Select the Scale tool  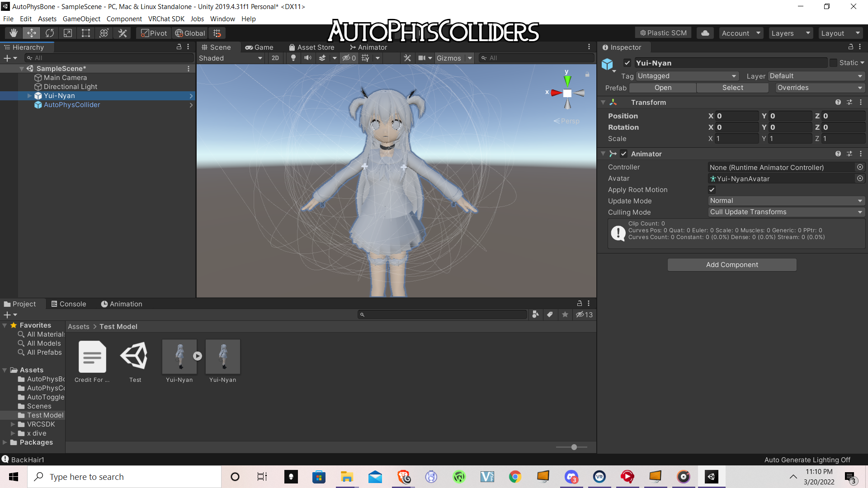pyautogui.click(x=68, y=33)
